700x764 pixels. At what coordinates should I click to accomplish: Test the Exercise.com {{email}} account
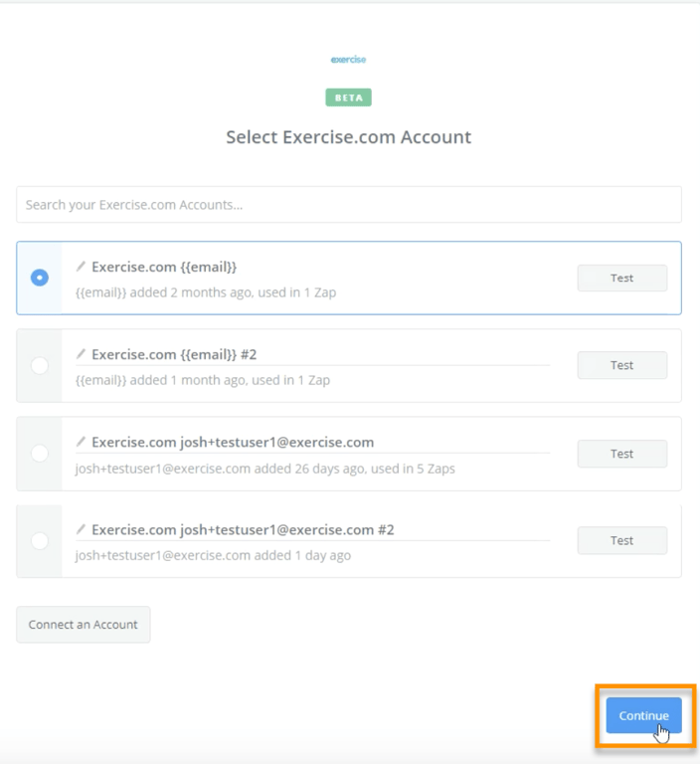click(x=621, y=279)
